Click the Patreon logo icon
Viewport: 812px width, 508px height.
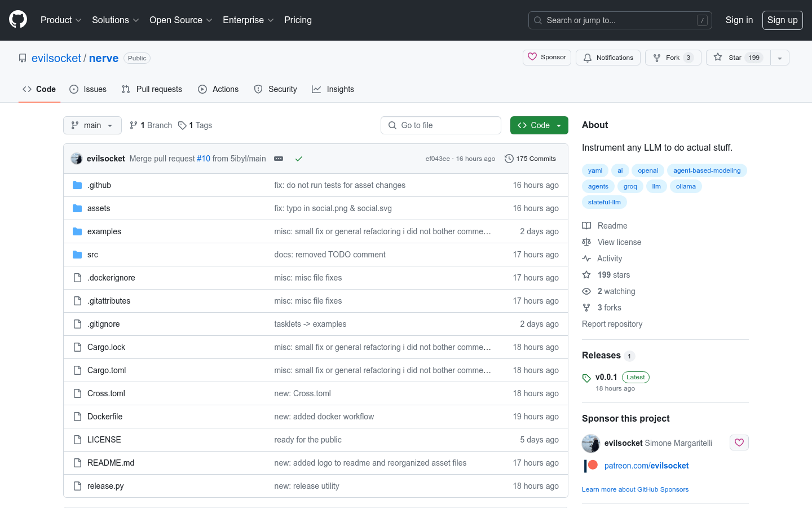[x=591, y=466]
